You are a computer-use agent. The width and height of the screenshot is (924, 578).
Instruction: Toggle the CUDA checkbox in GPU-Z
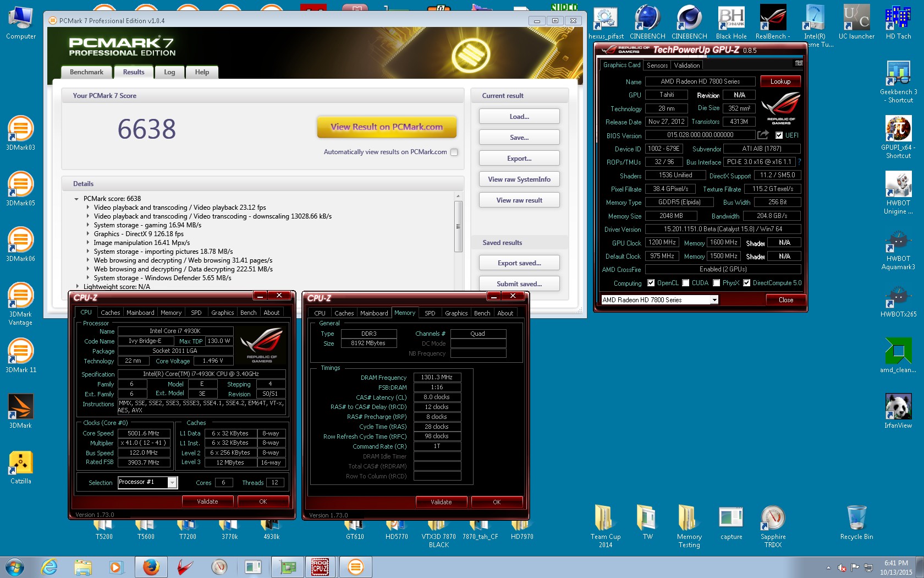pyautogui.click(x=686, y=283)
